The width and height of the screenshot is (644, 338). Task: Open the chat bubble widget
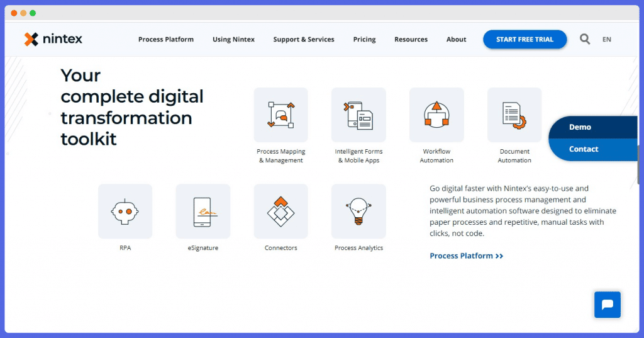point(608,305)
